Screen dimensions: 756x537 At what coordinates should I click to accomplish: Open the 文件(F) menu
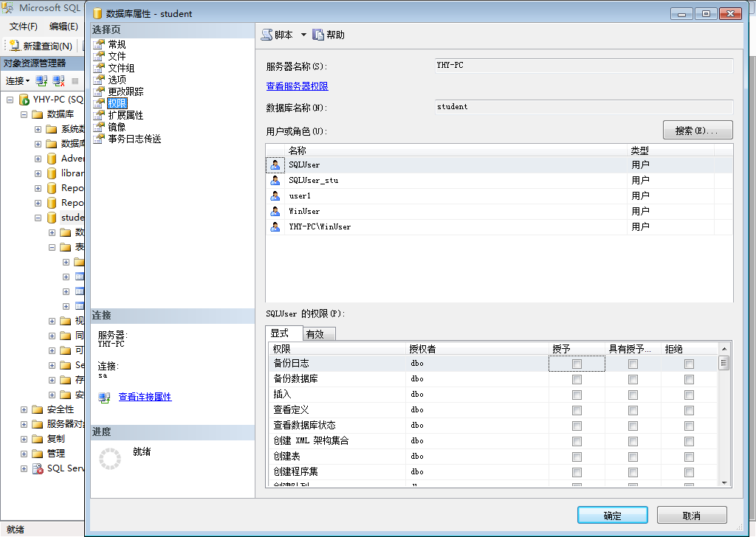pyautogui.click(x=23, y=27)
